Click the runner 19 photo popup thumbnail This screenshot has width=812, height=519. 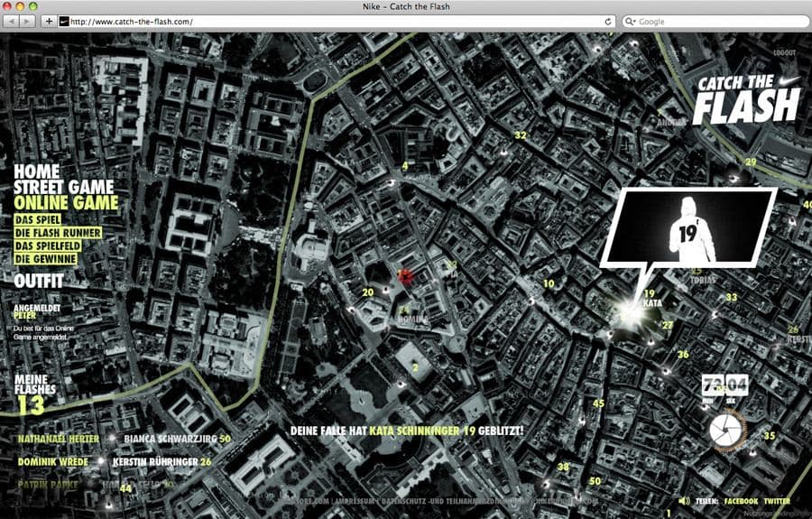688,227
